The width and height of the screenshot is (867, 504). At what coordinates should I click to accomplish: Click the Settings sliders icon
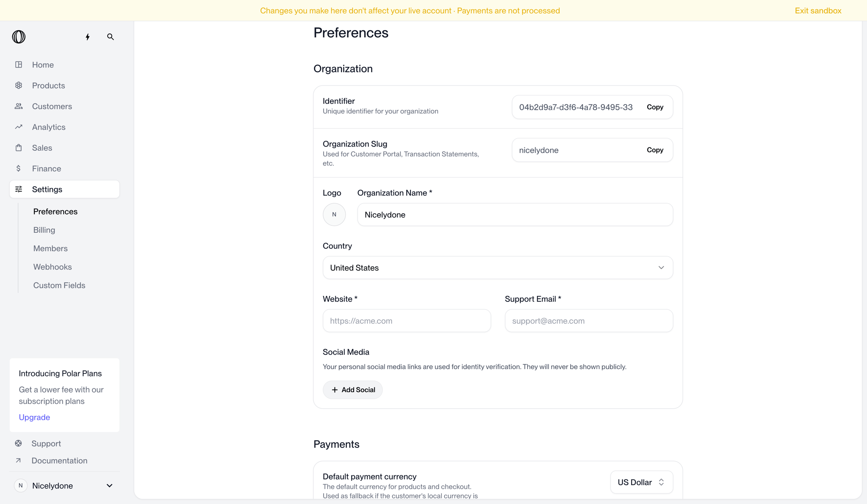[19, 189]
